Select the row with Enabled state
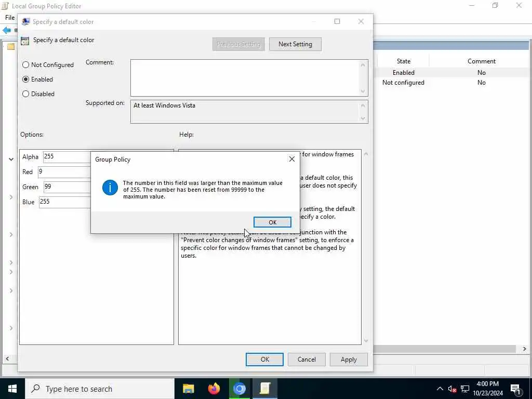This screenshot has height=399, width=532. pos(453,73)
